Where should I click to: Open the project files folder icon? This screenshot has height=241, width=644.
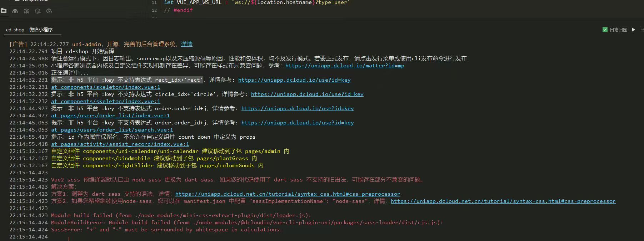4,11
